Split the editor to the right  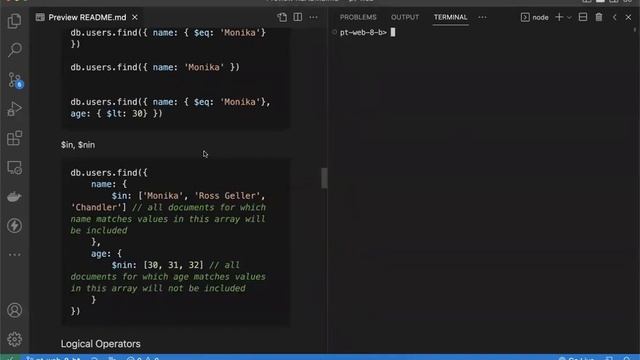point(298,17)
